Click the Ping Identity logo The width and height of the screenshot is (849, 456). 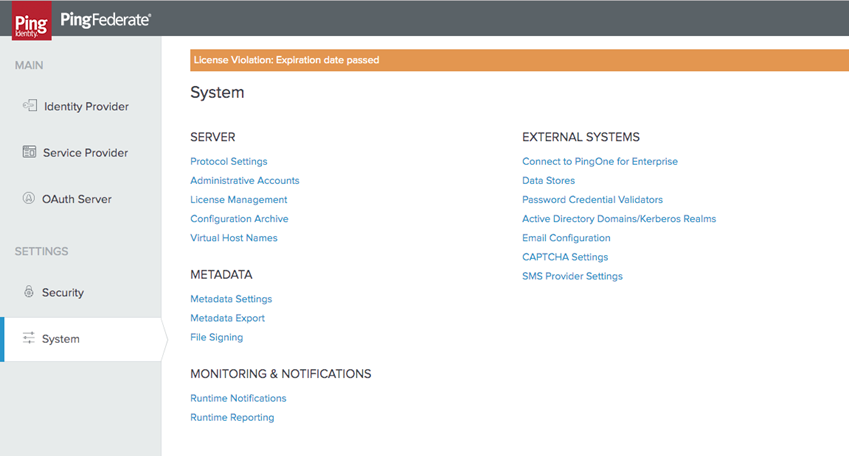pyautogui.click(x=32, y=21)
